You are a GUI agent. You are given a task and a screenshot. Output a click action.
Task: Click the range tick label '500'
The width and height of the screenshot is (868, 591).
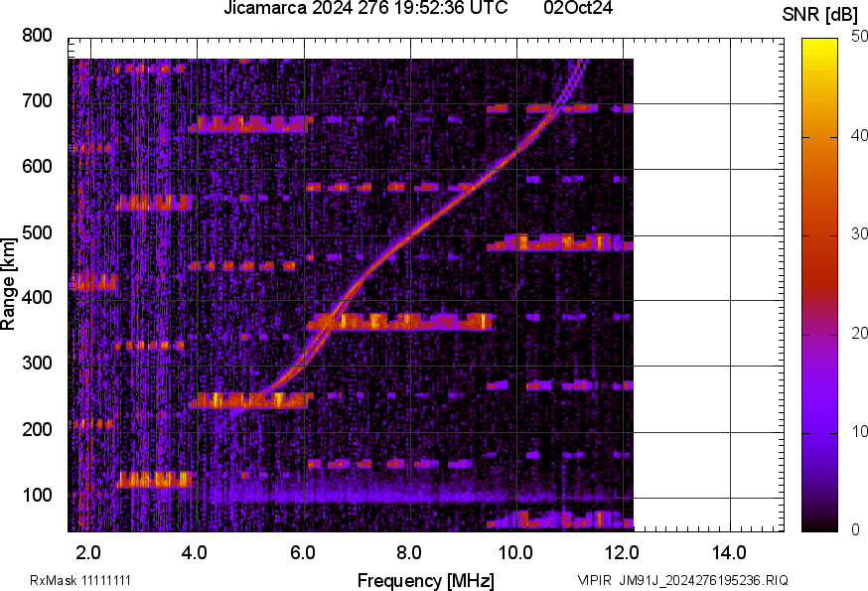(37, 232)
